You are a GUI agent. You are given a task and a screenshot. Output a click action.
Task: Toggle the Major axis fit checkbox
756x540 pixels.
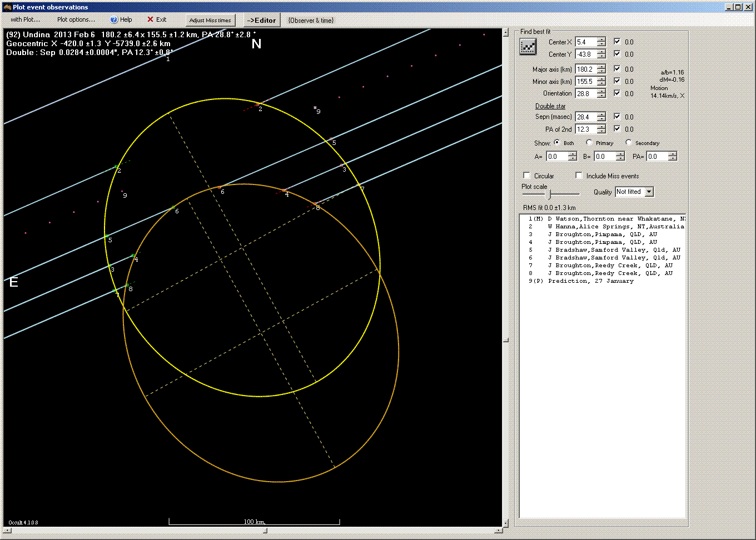(617, 68)
